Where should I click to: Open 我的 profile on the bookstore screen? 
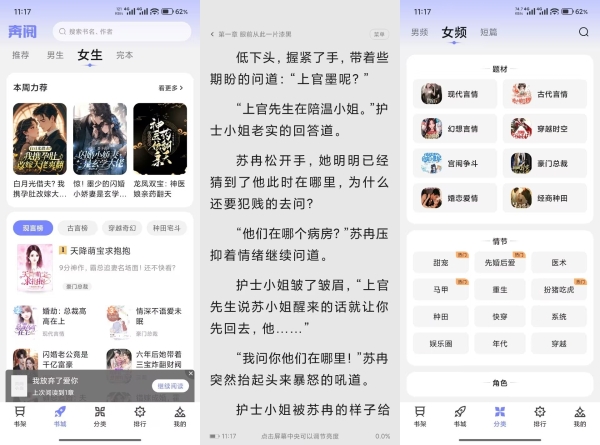[180, 416]
